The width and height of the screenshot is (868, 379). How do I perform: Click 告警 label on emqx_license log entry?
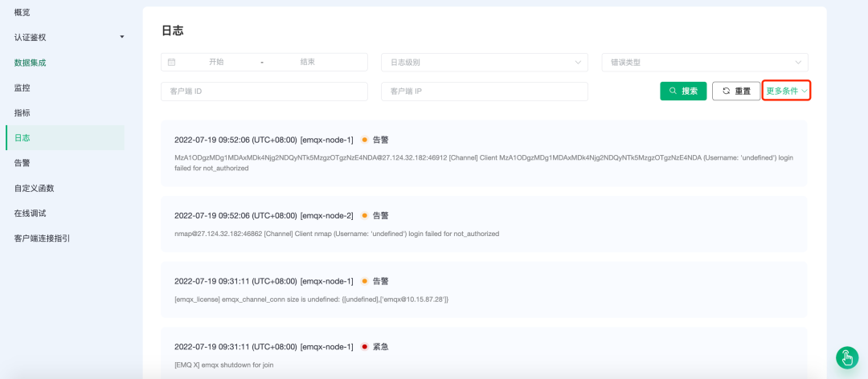[x=381, y=281]
